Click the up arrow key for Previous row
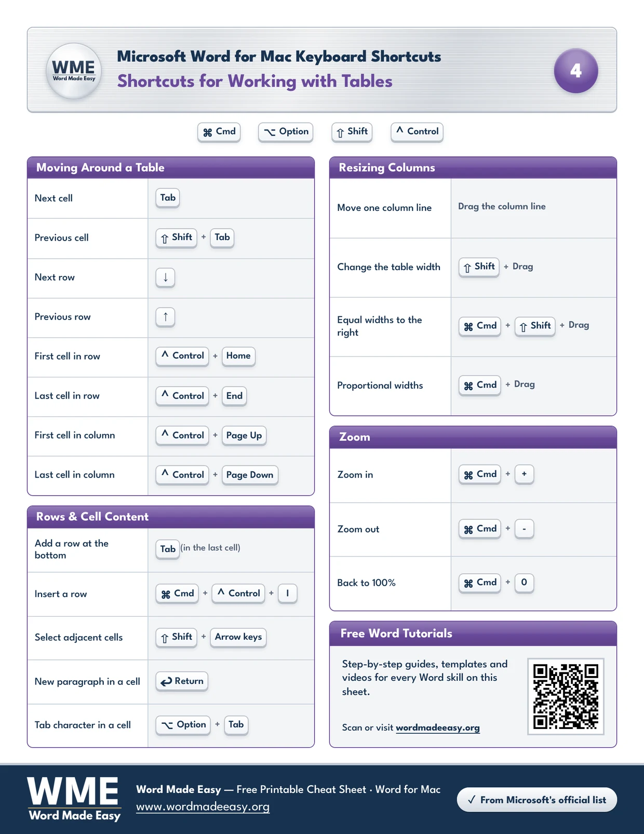The image size is (644, 834). click(165, 316)
